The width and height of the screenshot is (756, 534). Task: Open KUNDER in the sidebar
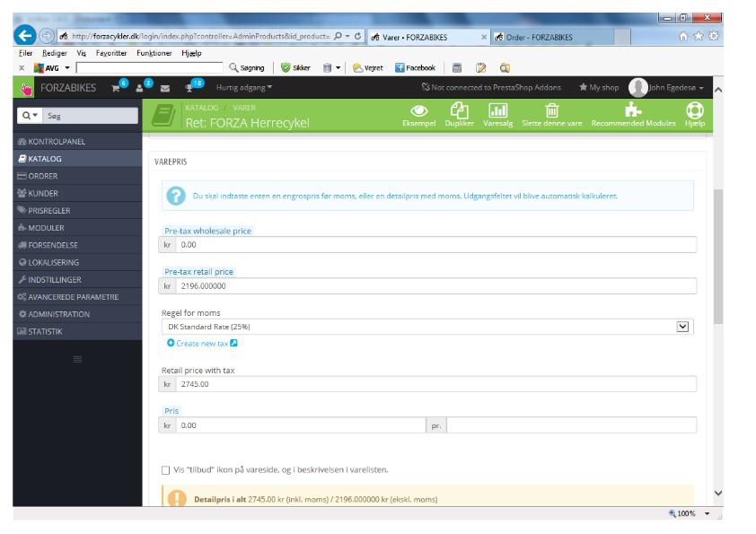tap(77, 194)
